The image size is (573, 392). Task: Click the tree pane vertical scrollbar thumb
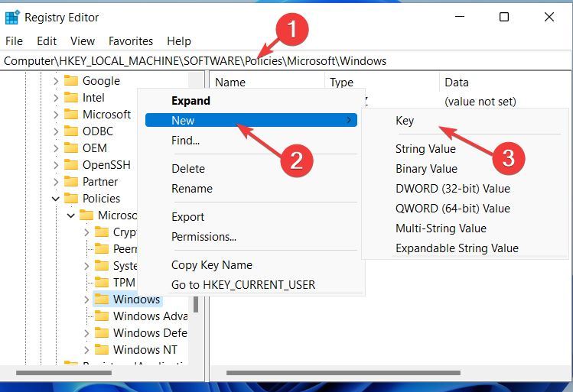point(196,304)
